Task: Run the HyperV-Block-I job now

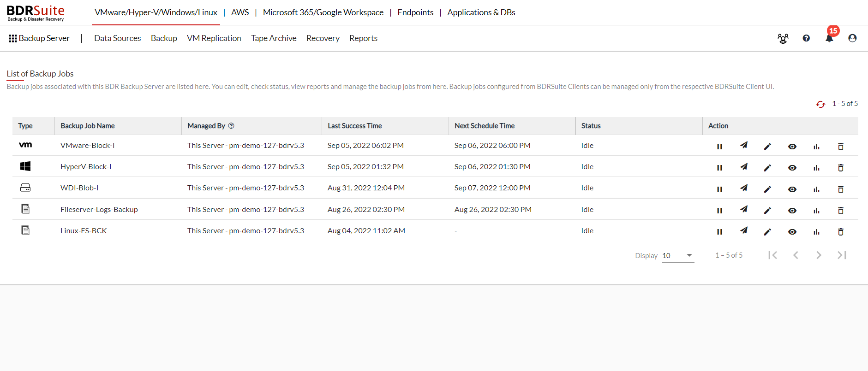Action: click(743, 167)
